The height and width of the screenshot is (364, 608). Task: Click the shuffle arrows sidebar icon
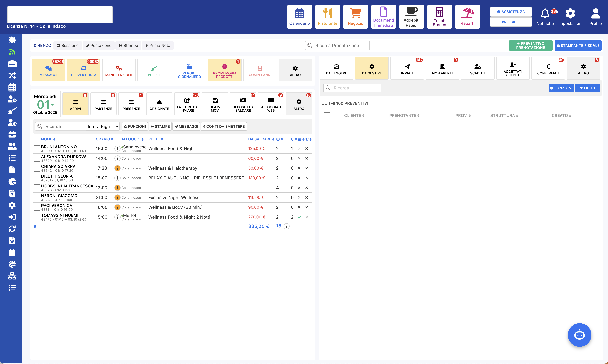point(12,75)
